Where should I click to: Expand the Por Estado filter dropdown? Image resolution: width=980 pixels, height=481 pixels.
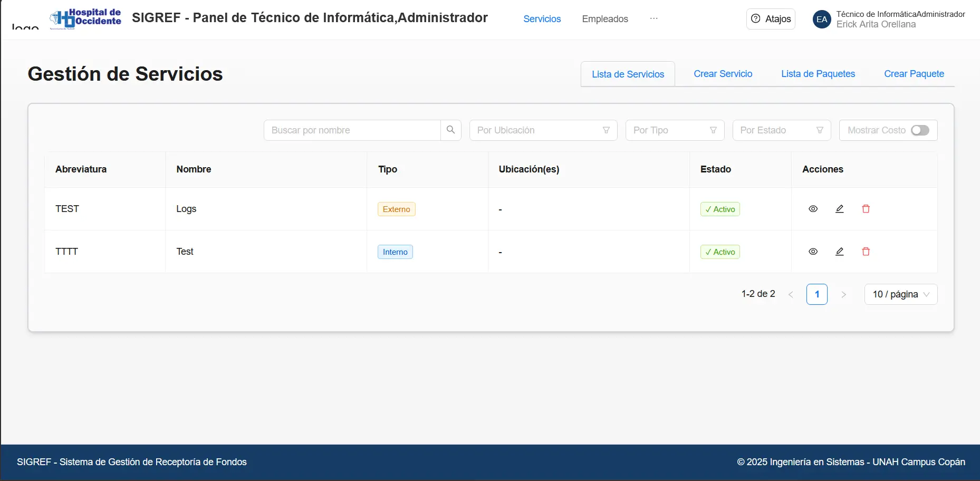781,130
